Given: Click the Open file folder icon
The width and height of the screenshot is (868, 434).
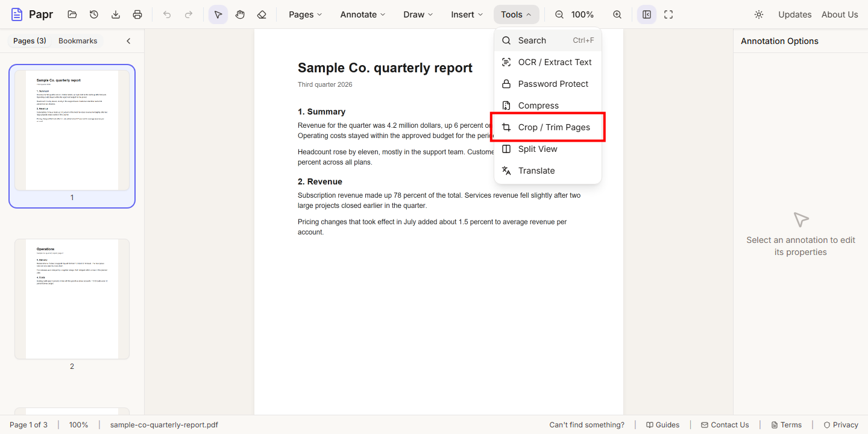Looking at the screenshot, I should 72,14.
